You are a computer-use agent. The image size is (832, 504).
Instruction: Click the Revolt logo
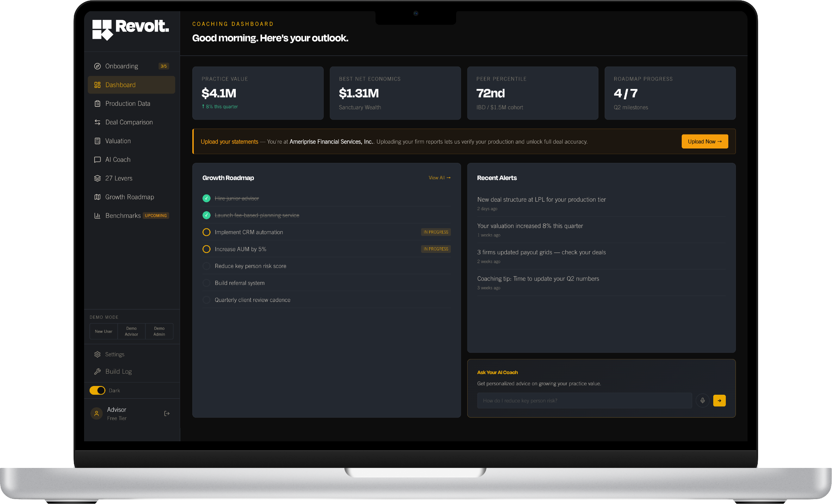(x=131, y=30)
